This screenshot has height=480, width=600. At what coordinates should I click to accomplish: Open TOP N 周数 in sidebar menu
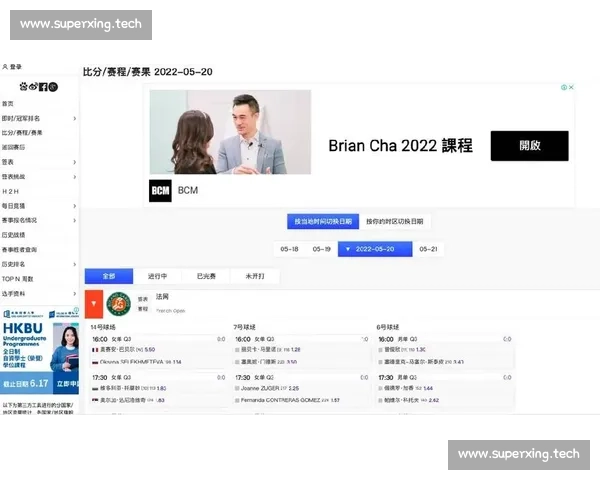(18, 279)
